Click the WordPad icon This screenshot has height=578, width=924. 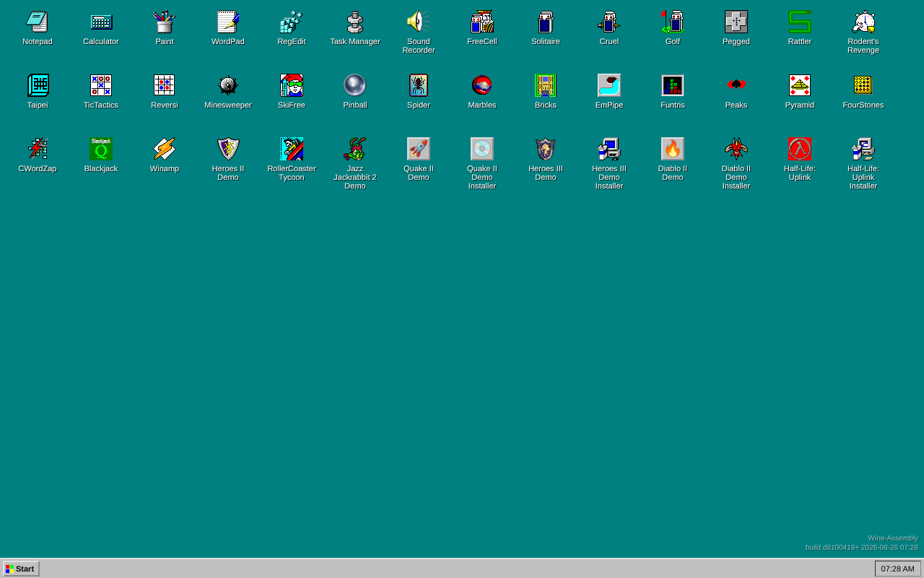[x=228, y=22]
